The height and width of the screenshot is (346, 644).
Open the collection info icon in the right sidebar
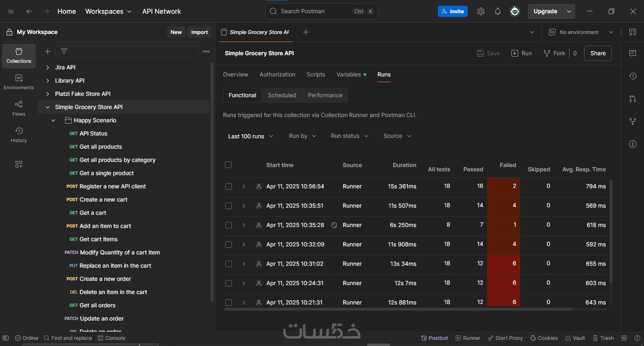tap(633, 144)
